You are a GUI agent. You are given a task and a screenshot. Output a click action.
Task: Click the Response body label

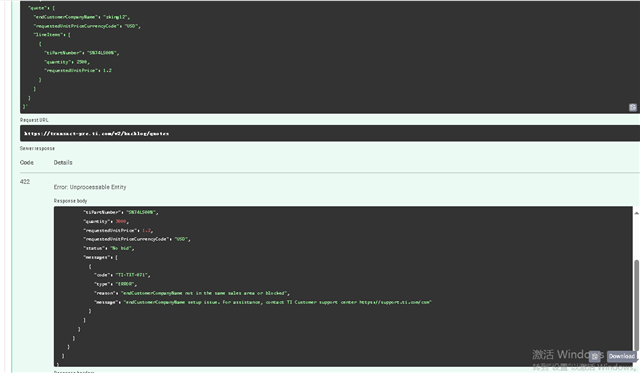[70, 201]
